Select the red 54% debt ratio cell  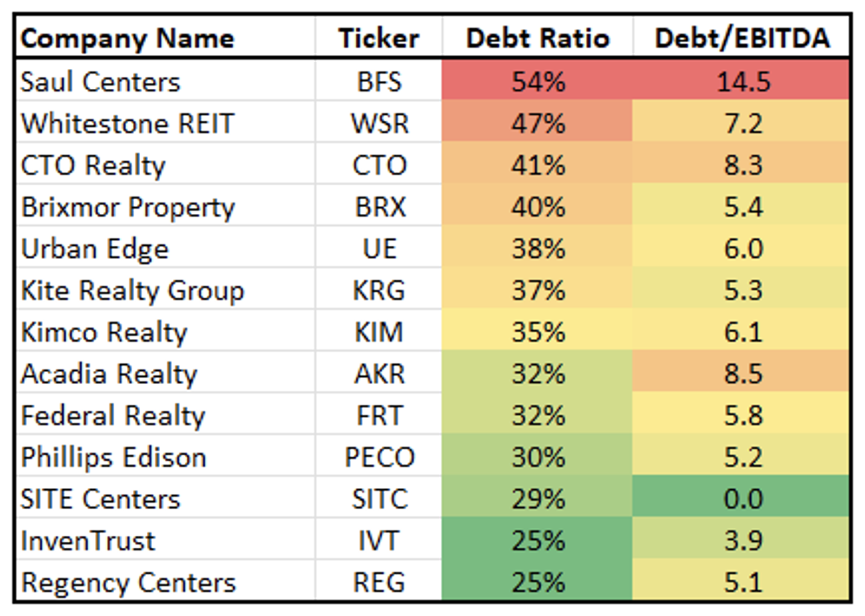(538, 82)
